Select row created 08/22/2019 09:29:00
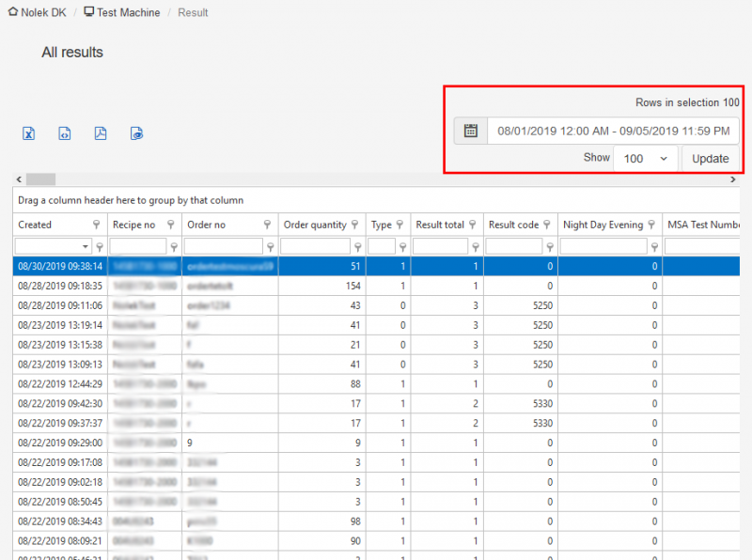The image size is (752, 560). point(376,443)
